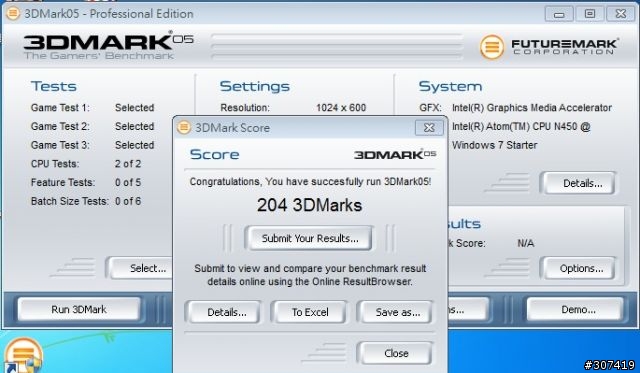
Task: Open the desktop shortcut icon at bottom left
Action: [23, 356]
